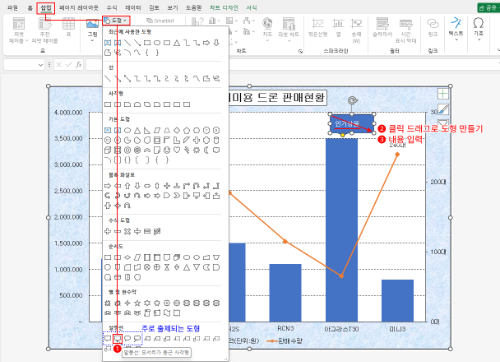Open the 피벗 차트 dropdown
Image resolution: width=500 pixels, height=362 pixels.
point(288,29)
